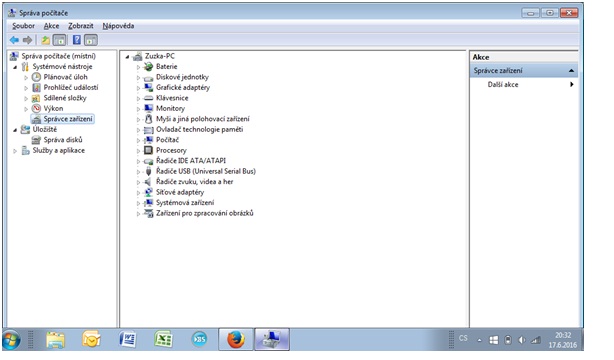Select the Procesory chip icon
Screen dimensions: 614x360
pyautogui.click(x=148, y=150)
